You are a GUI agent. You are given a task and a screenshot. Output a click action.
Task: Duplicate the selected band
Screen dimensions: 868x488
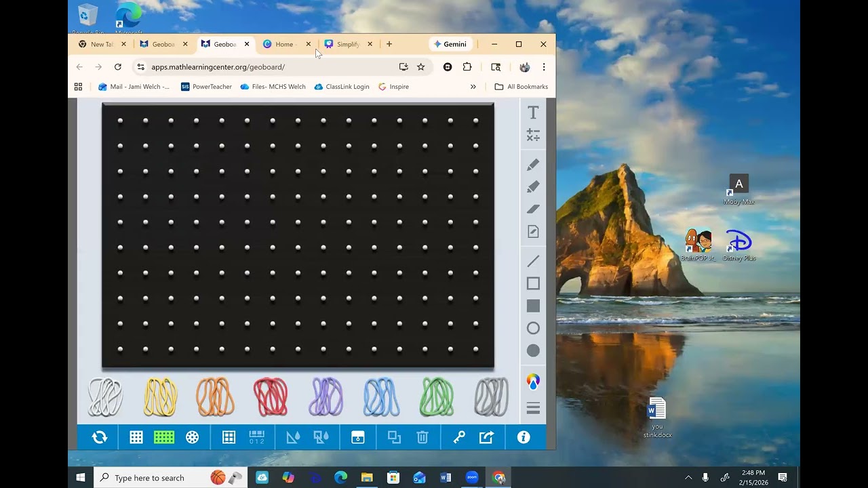click(394, 437)
